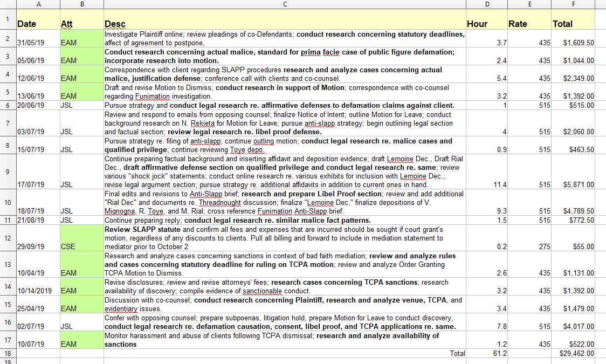Select the total cell $5,871.00
606x364 pixels.
coord(573,171)
